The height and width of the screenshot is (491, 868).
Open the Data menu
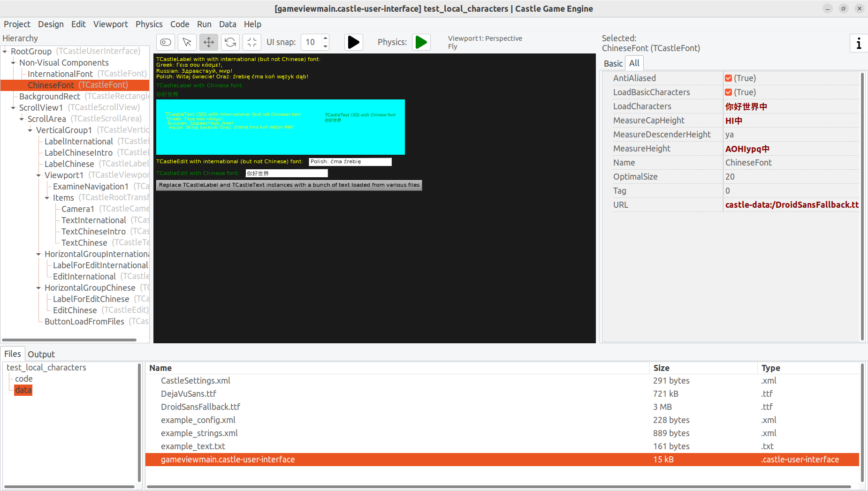tap(228, 24)
